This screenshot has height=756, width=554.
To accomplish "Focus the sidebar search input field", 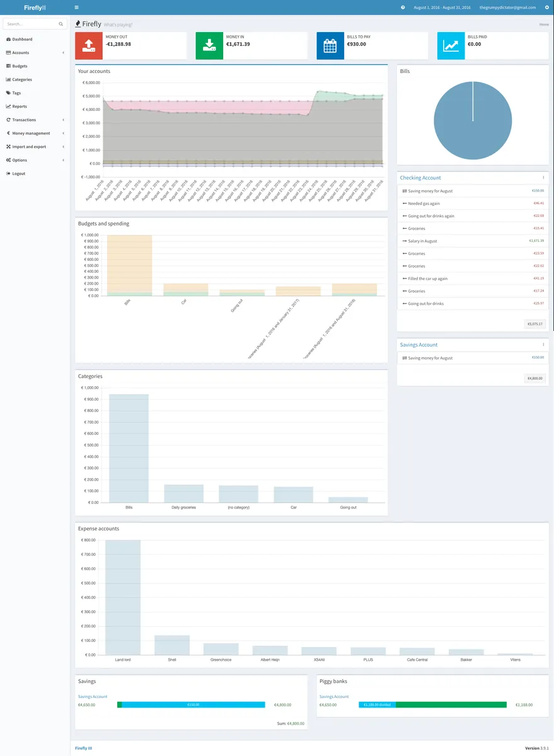I will (30, 24).
